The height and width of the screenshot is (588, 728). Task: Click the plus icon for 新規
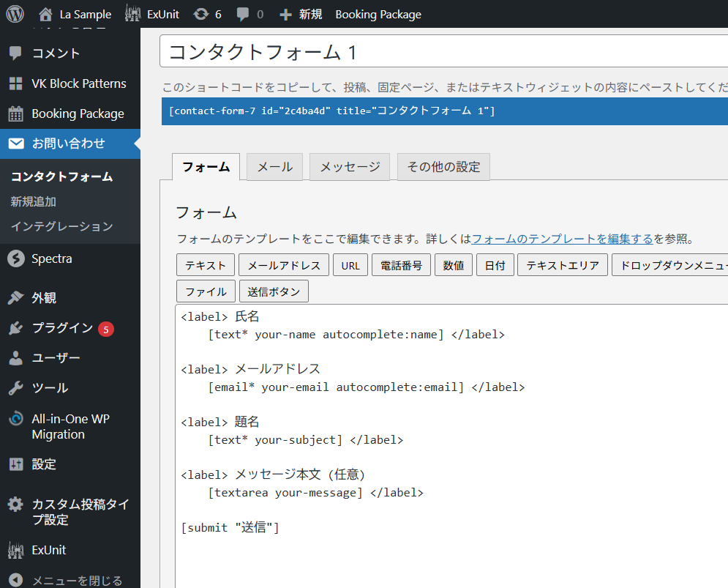(285, 15)
